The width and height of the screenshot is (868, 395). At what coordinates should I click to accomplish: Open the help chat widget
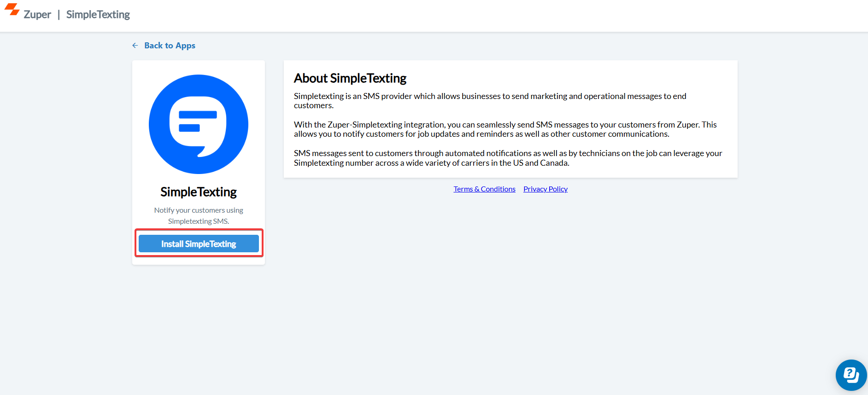coord(851,375)
